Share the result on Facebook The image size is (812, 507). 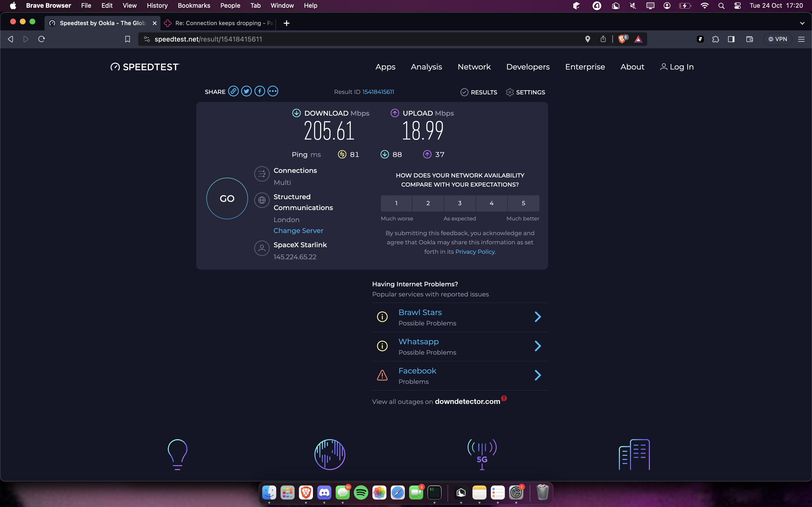point(259,91)
